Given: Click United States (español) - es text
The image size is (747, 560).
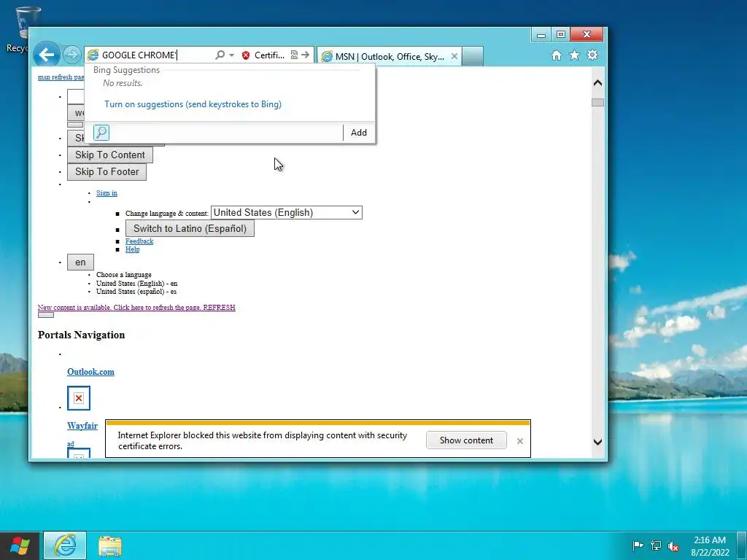Looking at the screenshot, I should click(x=136, y=292).
